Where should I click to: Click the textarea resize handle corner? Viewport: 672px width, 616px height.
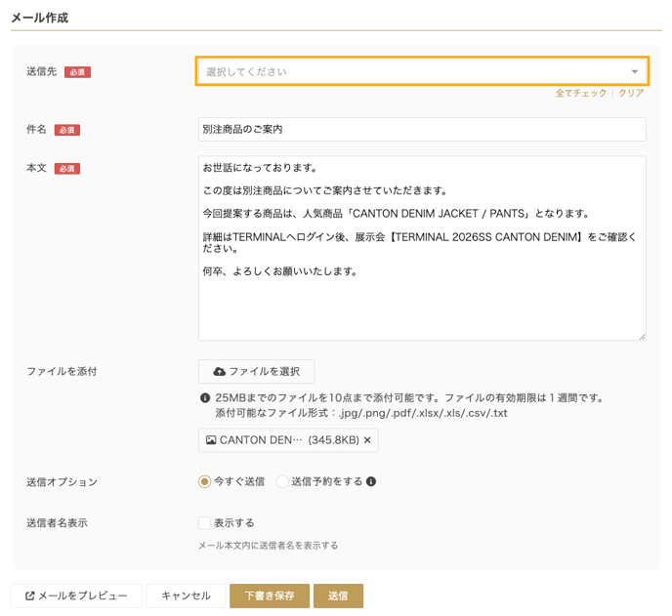coord(642,337)
